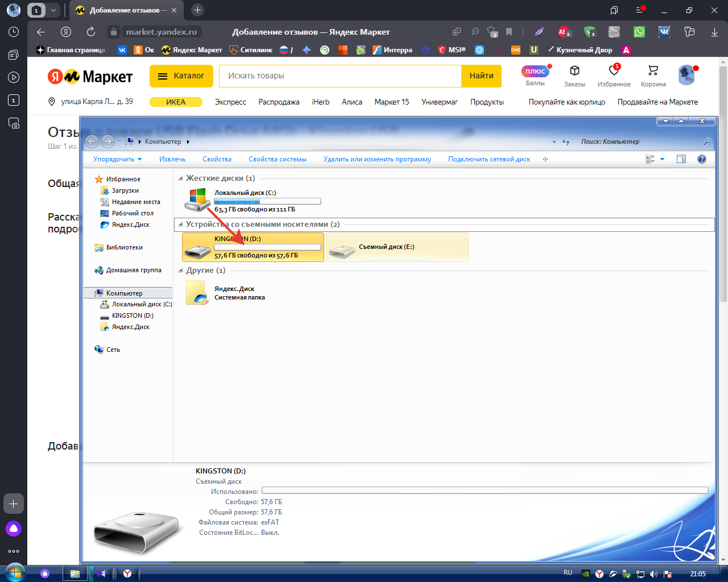Open the VK extension icon in the toolbar
This screenshot has height=582, width=728.
coord(664,32)
